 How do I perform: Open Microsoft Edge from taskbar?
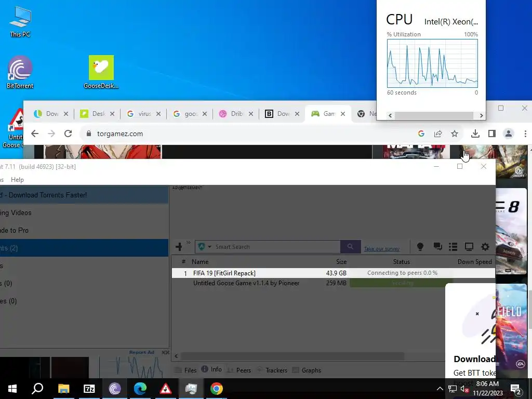pyautogui.click(x=140, y=389)
